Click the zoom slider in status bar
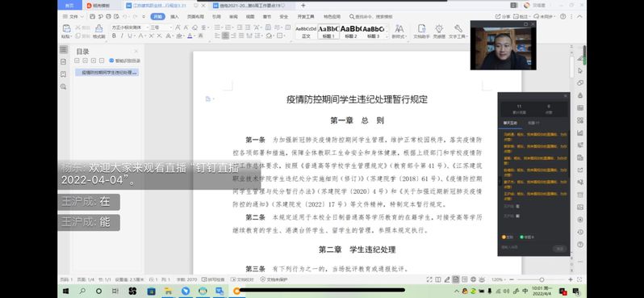 (x=542, y=279)
